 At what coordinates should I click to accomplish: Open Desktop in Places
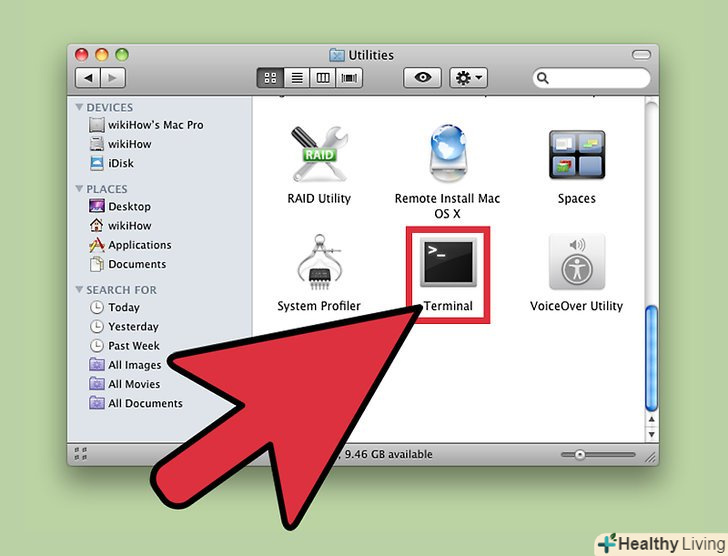point(120,207)
